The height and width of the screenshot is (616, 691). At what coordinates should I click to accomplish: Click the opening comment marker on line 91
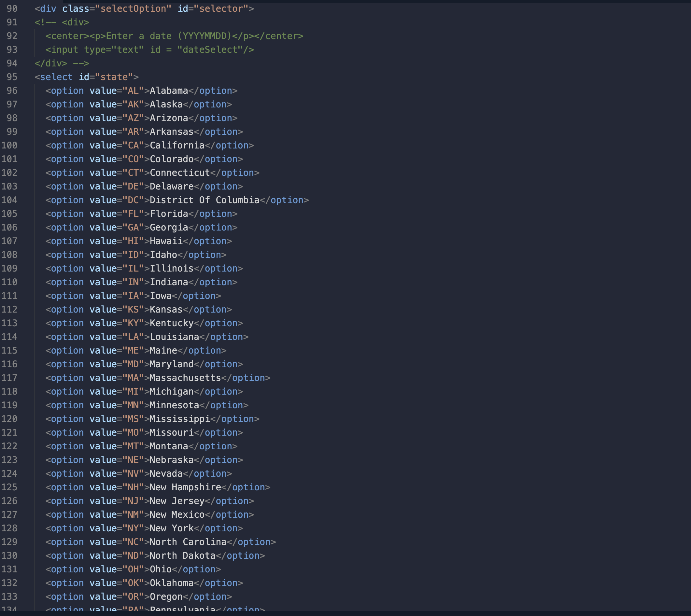click(45, 22)
